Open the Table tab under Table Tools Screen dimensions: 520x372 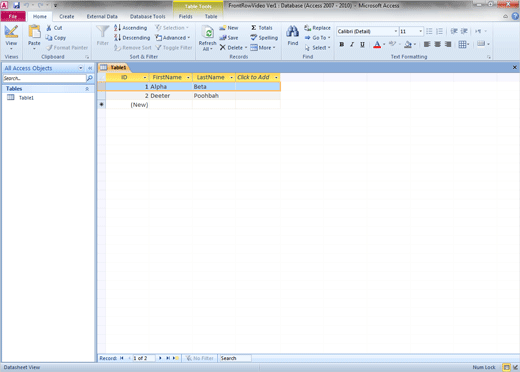[211, 16]
